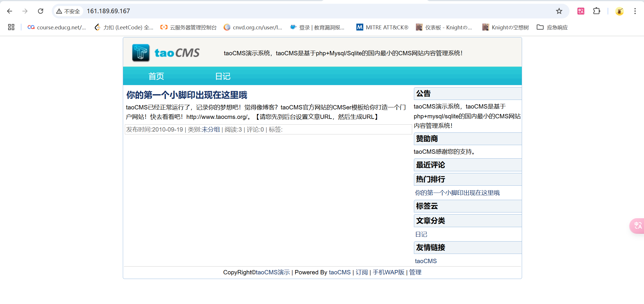This screenshot has width=644, height=304.
Task: Open the 应急响应 bookmark folder
Action: [x=552, y=27]
